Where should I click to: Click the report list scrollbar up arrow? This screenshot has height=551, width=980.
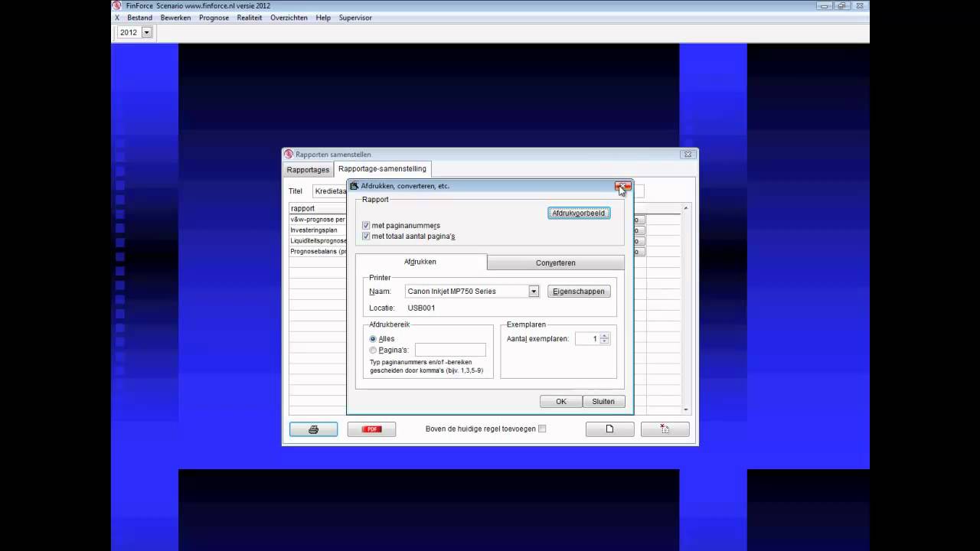pyautogui.click(x=686, y=208)
